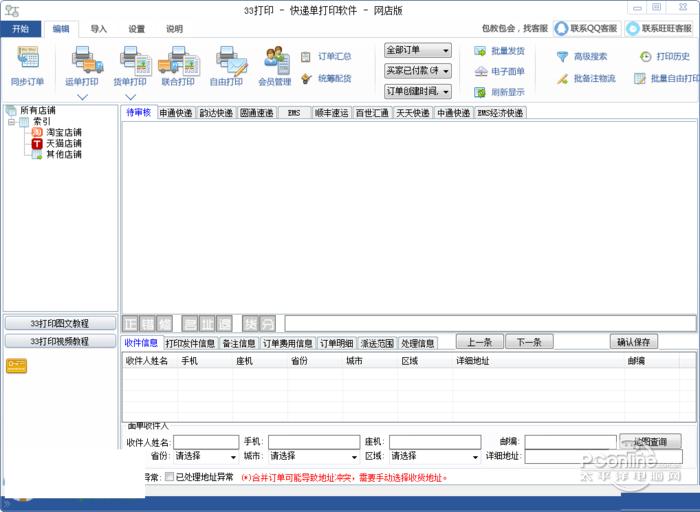The height and width of the screenshot is (512, 700).
Task: Click the 地图查询 map query button
Action: point(650,441)
